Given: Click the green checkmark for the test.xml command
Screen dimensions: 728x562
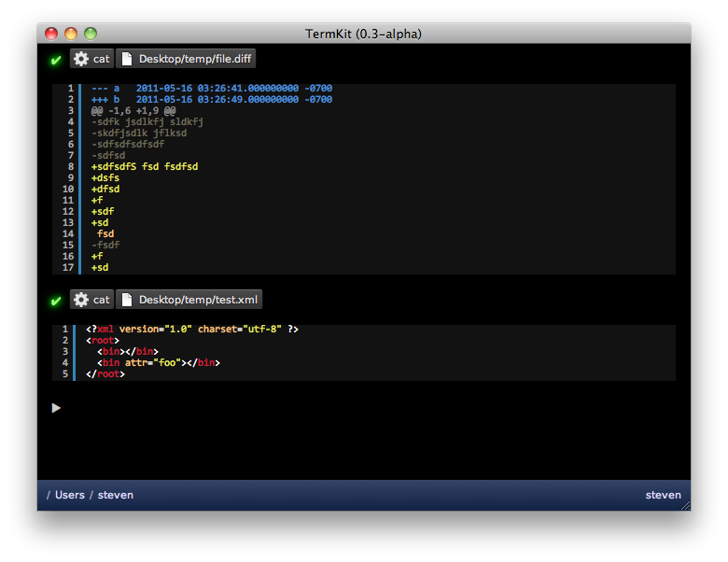Looking at the screenshot, I should pos(56,301).
